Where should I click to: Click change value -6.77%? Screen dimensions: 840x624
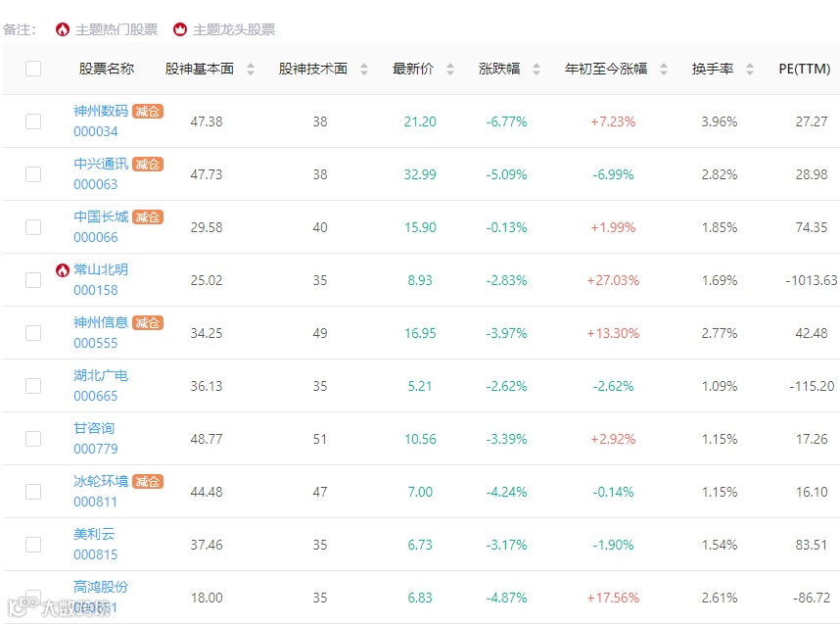(x=506, y=121)
